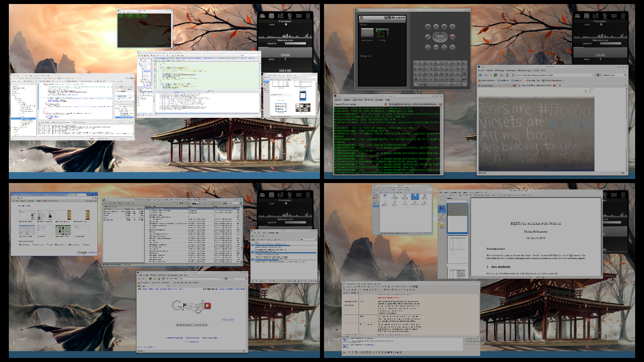The width and height of the screenshot is (644, 362).
Task: Tap the emulator's Home button
Action: 428,47
